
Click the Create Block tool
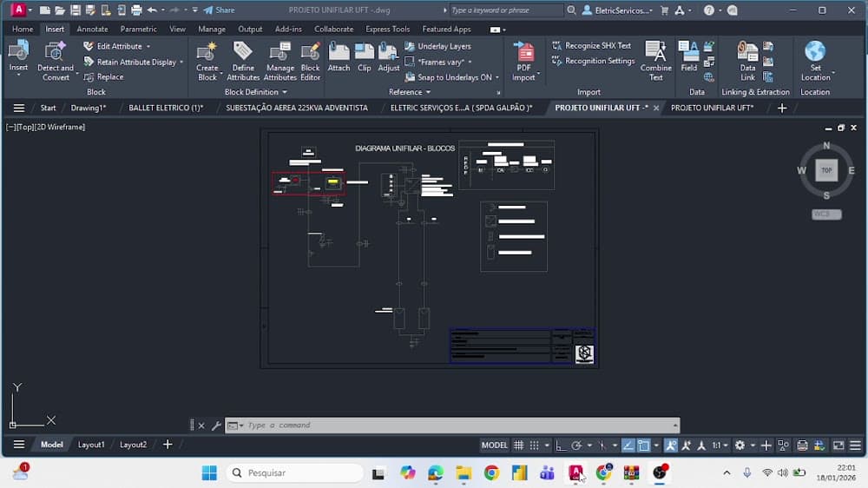[207, 61]
